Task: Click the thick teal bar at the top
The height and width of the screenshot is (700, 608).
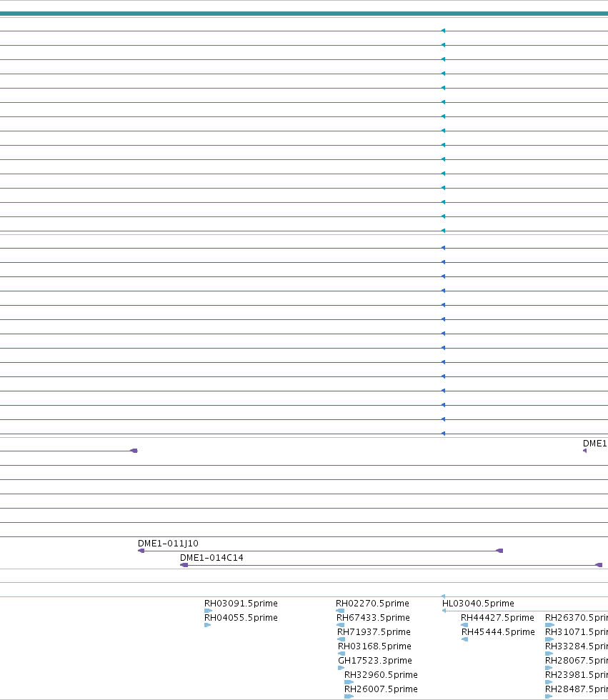Action: click(x=304, y=14)
